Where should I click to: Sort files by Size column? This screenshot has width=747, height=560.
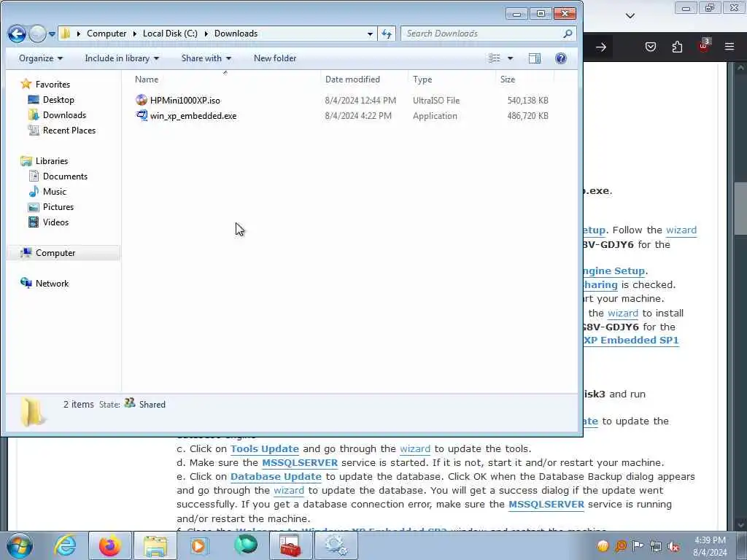pos(524,79)
